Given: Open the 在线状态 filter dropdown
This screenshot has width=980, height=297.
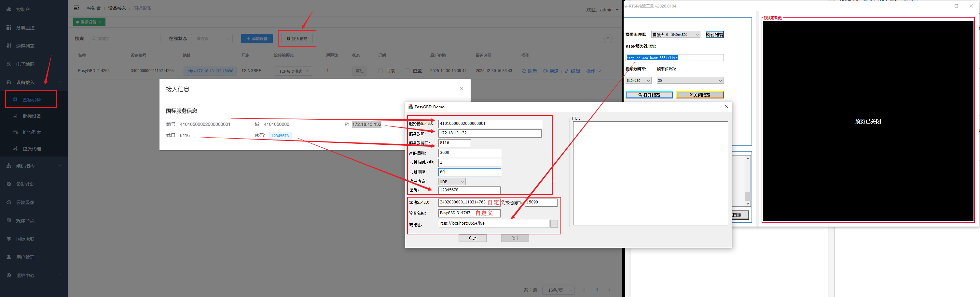Looking at the screenshot, I should coord(212,38).
